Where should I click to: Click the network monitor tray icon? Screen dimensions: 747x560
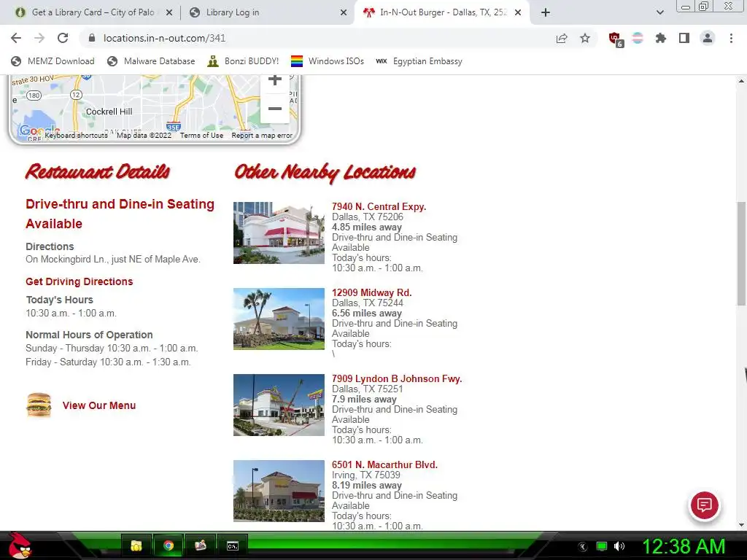(x=602, y=546)
